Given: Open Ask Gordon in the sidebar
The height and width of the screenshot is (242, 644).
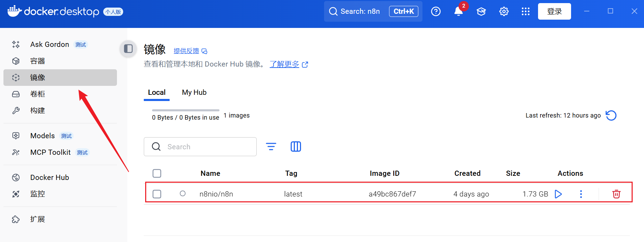Looking at the screenshot, I should [60, 44].
